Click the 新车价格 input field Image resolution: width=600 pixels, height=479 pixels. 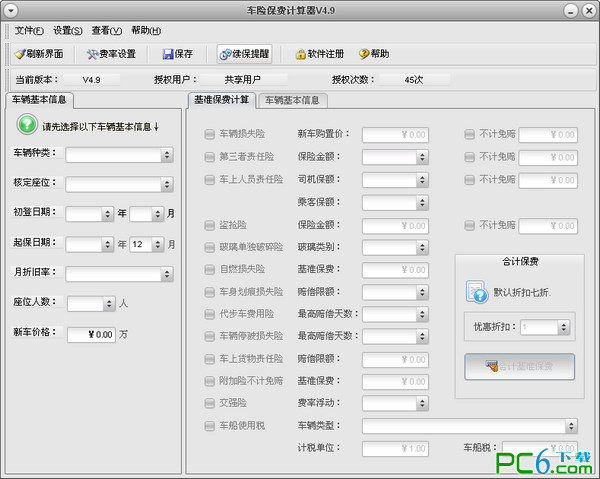(x=91, y=335)
